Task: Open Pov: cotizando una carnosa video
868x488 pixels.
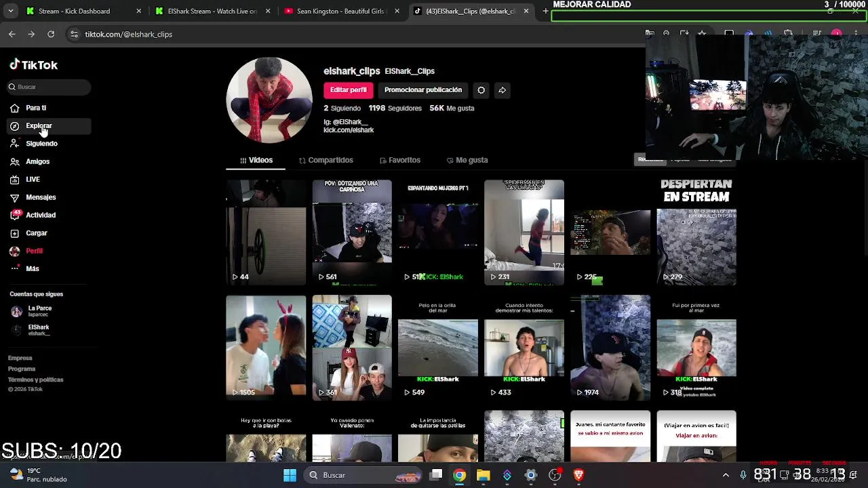Action: (352, 232)
